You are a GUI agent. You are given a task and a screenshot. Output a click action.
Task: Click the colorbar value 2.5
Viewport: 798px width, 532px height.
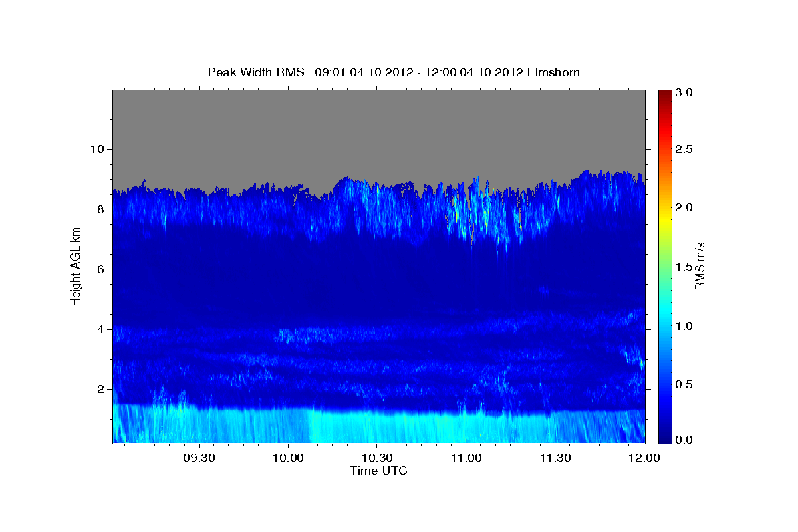(685, 150)
